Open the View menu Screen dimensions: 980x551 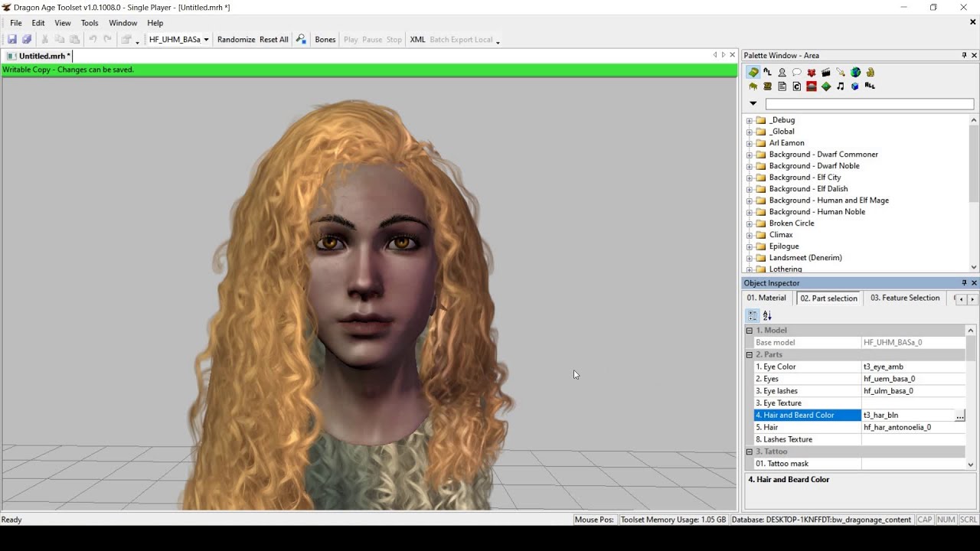[63, 23]
